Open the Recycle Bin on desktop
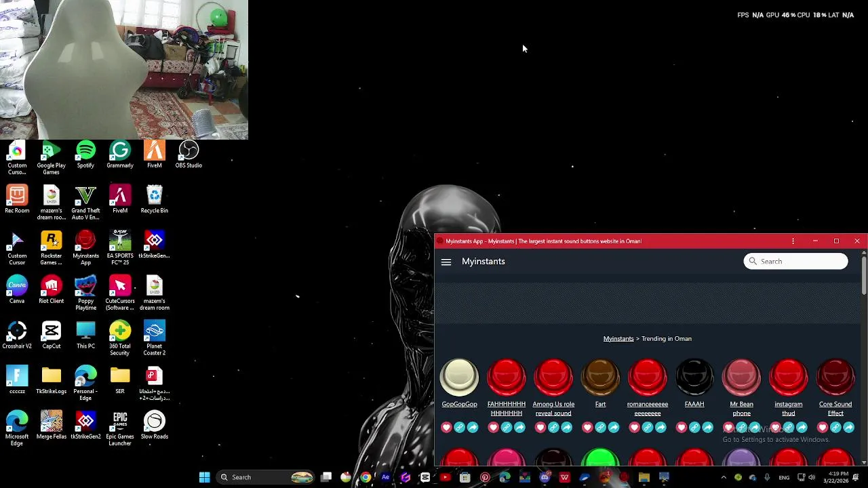The height and width of the screenshot is (488, 868). coord(155,201)
